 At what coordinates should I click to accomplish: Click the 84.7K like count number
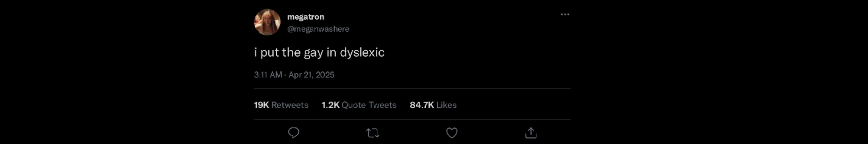click(x=422, y=105)
